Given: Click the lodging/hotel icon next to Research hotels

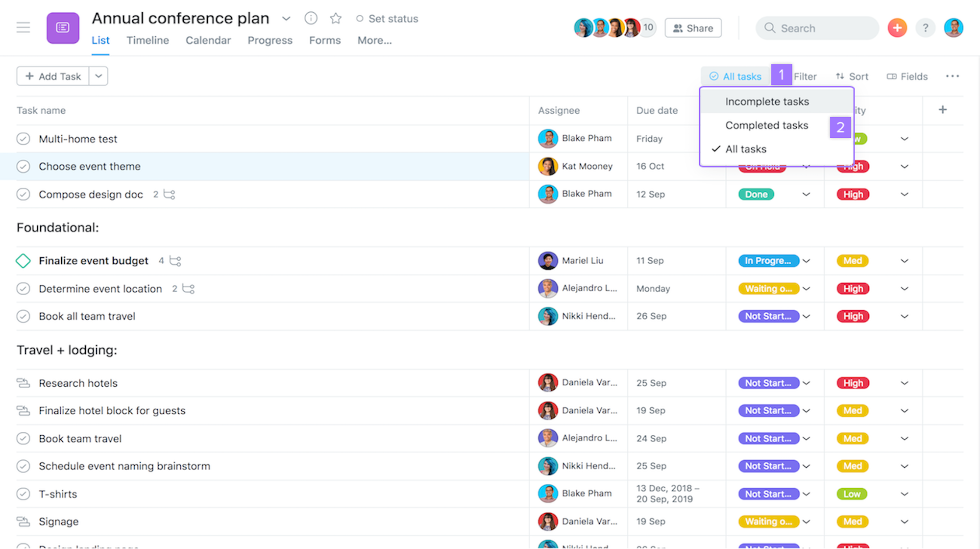Looking at the screenshot, I should click(23, 383).
